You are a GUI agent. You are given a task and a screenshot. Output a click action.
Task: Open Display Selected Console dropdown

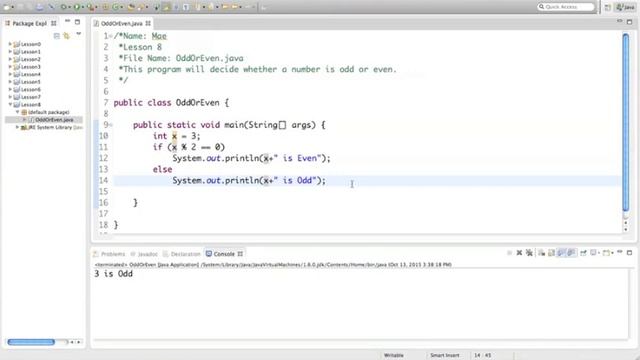(x=599, y=253)
